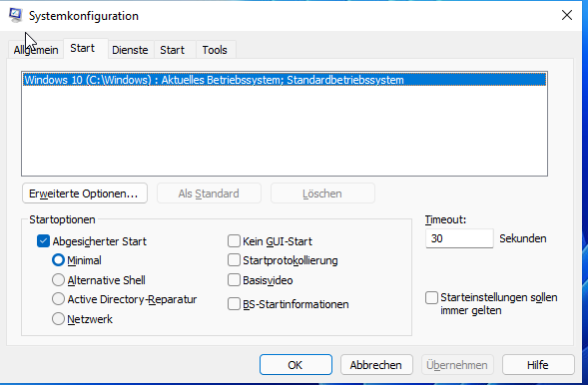Click the Timeout seconds input field
This screenshot has height=385, width=588.
[459, 238]
